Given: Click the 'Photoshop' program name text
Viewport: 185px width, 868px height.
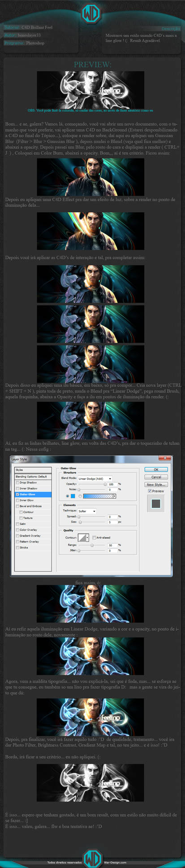Looking at the screenshot, I should tap(35, 43).
